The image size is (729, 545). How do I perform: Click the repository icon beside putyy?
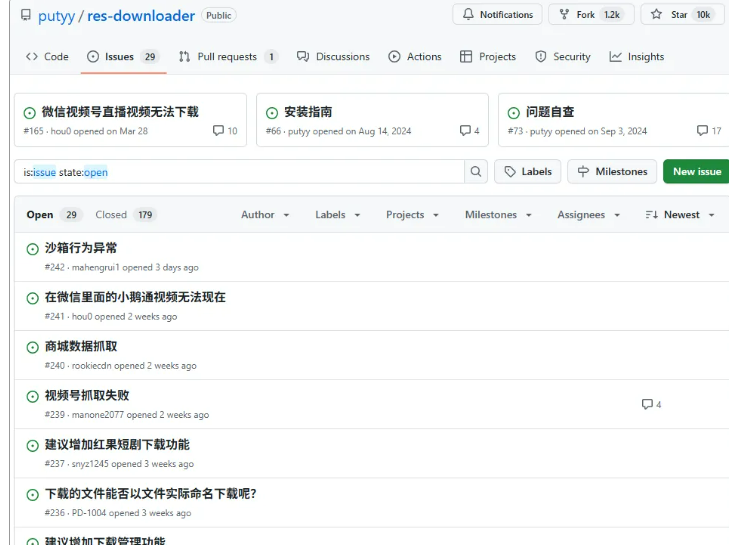point(26,15)
